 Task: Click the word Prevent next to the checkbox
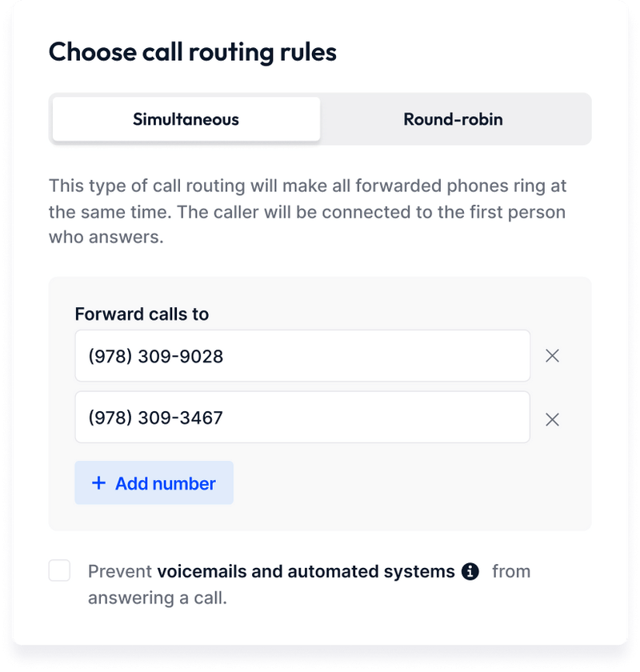120,571
